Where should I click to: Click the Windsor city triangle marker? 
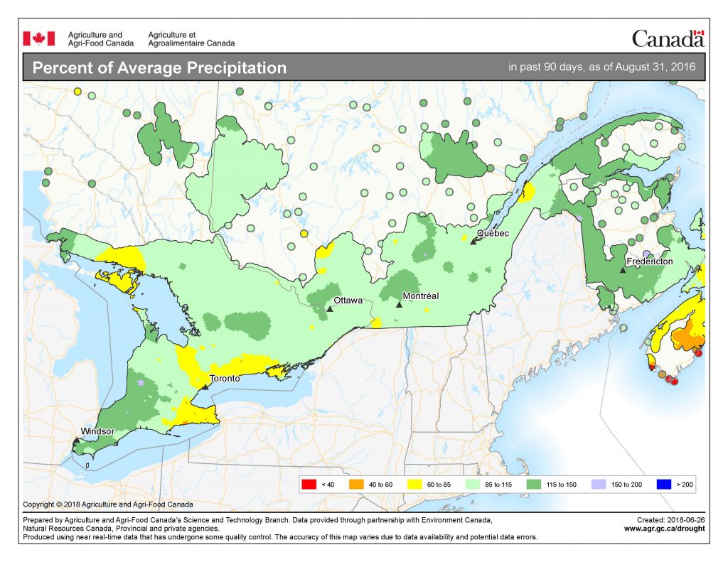77,440
